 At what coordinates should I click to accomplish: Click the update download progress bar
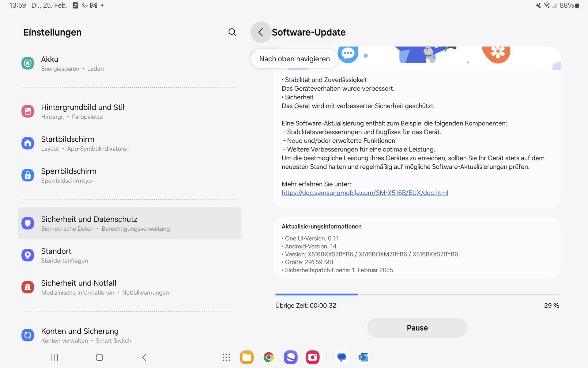[x=417, y=294]
